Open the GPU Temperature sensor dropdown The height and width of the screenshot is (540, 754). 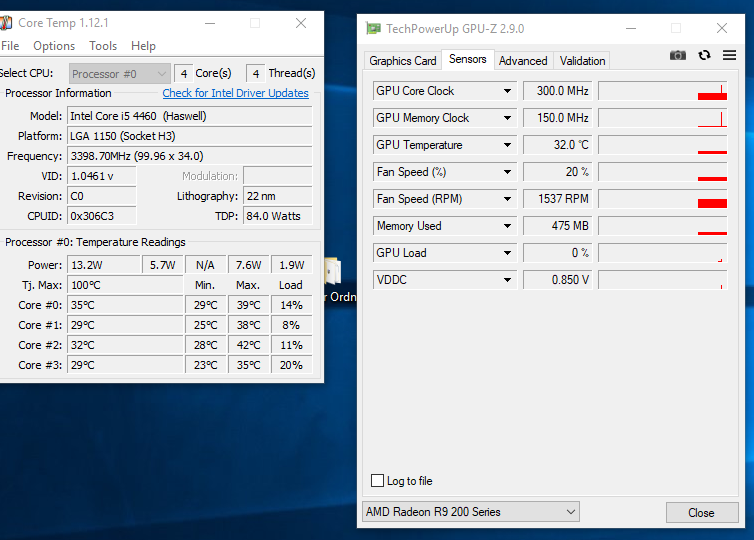coord(507,145)
